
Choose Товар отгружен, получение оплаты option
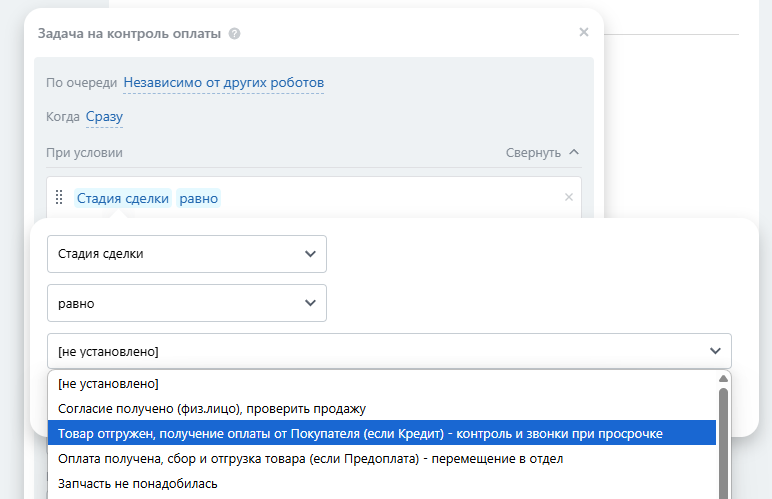(x=360, y=433)
